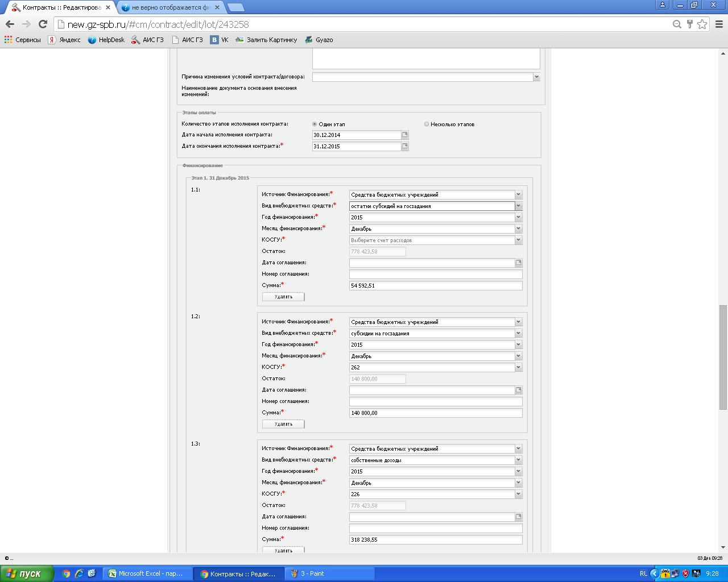The image size is (728, 582).
Task: Open КОСГУ dropdown showing 262
Action: (x=518, y=367)
